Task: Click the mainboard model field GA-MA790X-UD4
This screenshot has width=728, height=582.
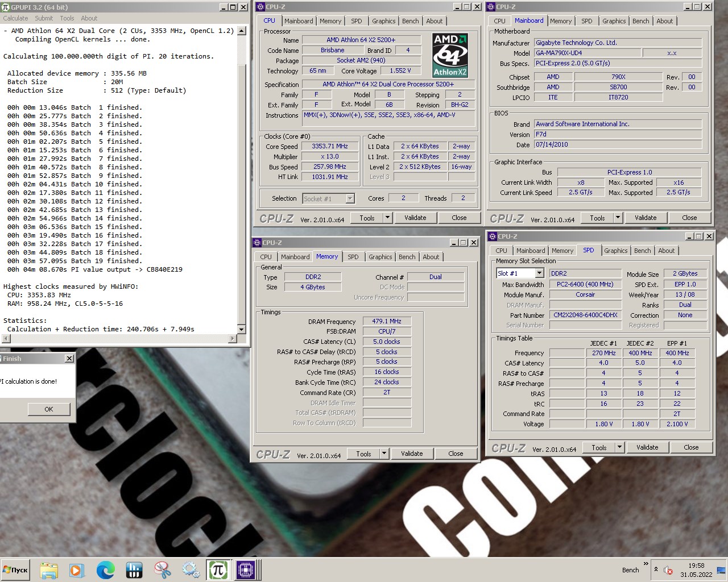Action: click(x=588, y=53)
